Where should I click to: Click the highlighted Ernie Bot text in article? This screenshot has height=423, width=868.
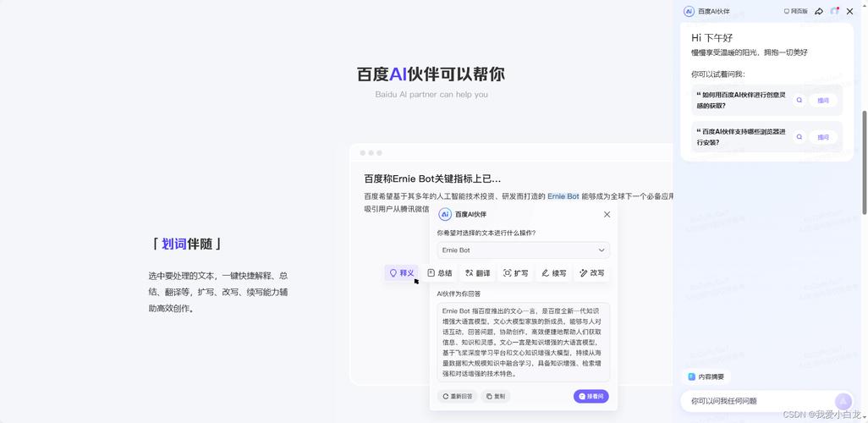coord(563,196)
